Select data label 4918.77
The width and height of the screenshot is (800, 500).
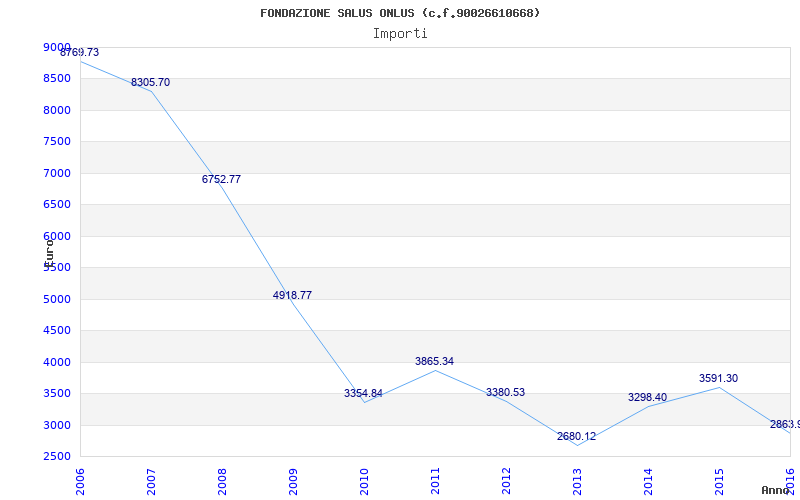[292, 295]
